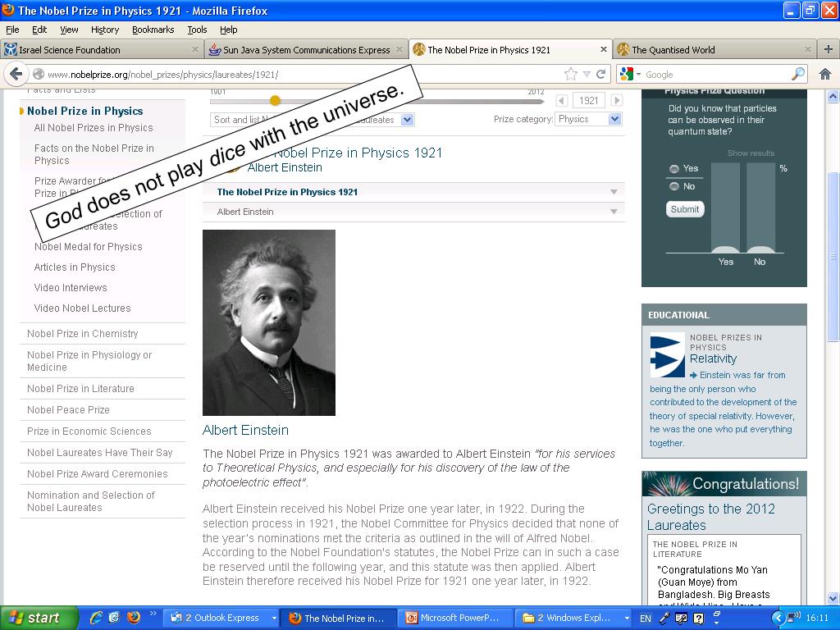Close the Nobel Prize in Physics 1921 tab
Screen dimensions: 840x630
point(604,49)
